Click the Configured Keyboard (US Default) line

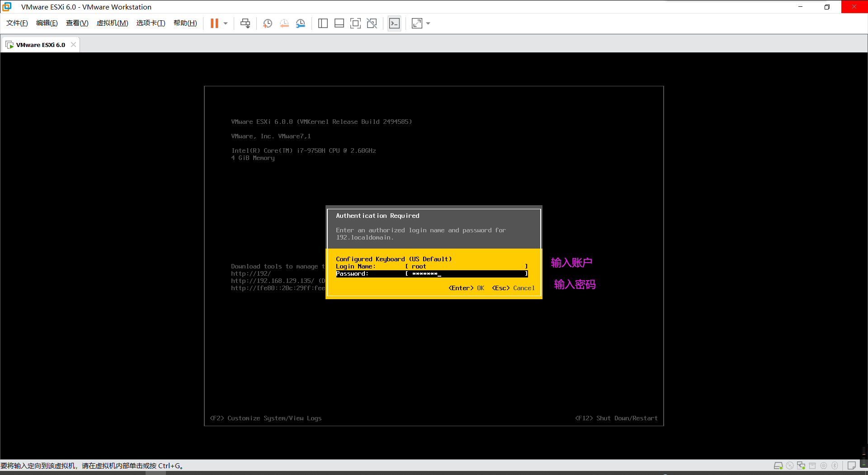394,259
